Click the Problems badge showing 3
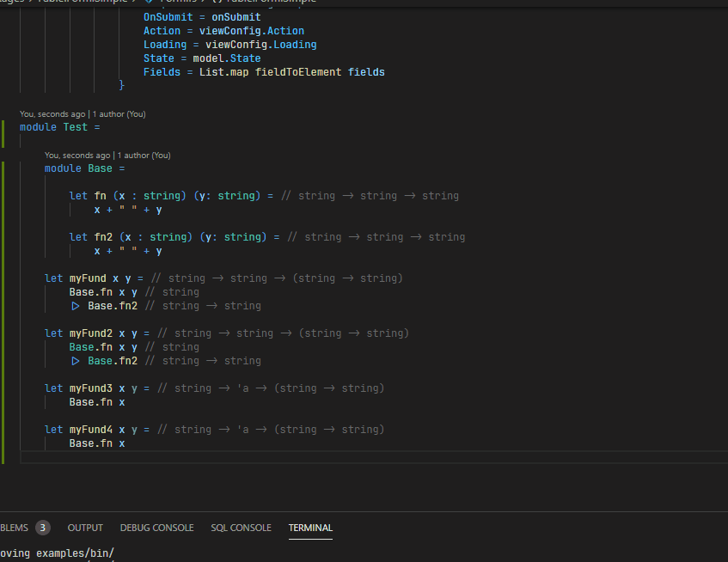728x562 pixels. 43,528
